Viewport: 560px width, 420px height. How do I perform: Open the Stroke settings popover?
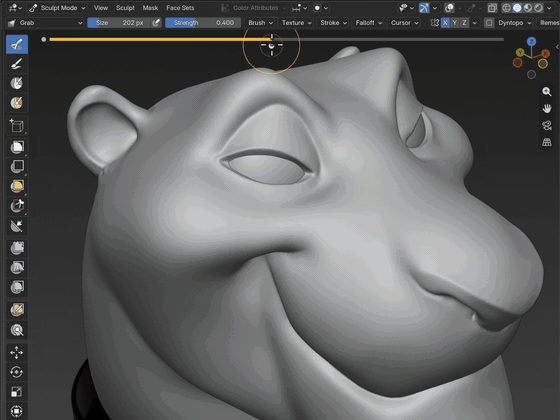coord(333,23)
